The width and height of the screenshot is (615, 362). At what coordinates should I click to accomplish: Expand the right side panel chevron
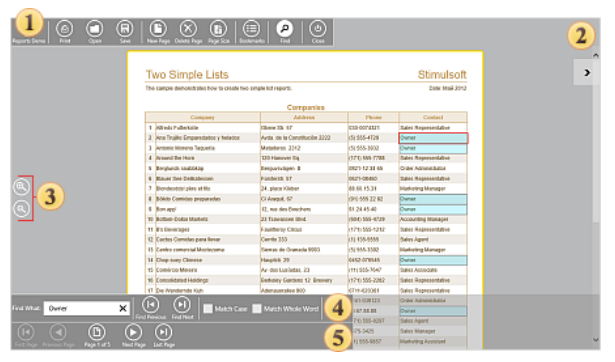tap(587, 73)
